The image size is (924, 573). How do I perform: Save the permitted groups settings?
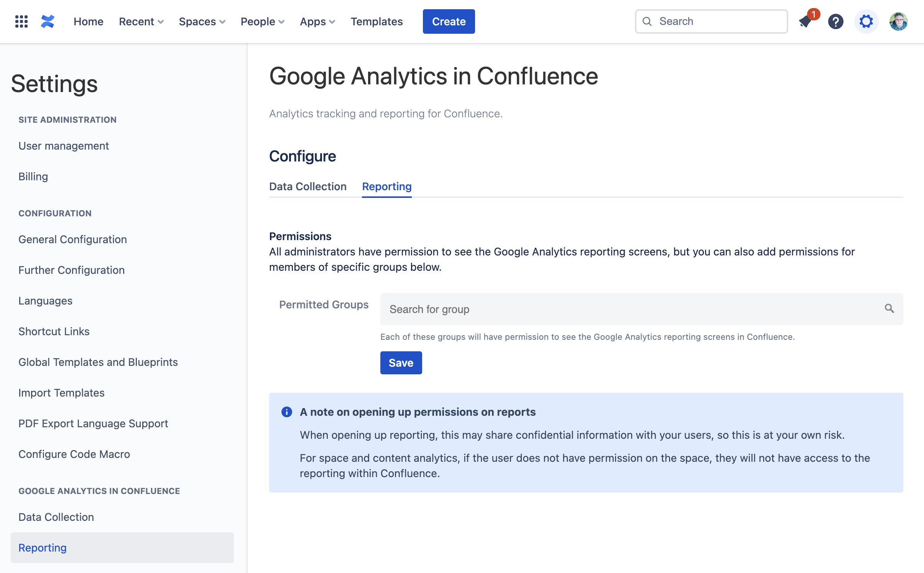(401, 363)
